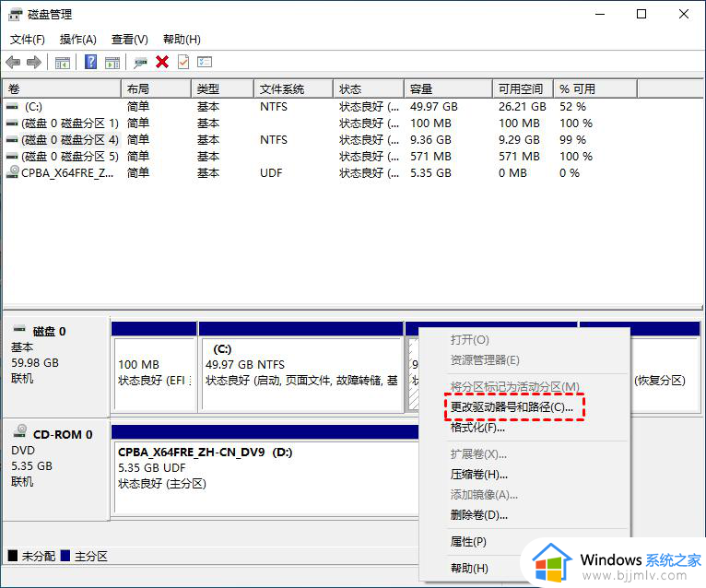Choose 压缩卷(H)... from context menu
This screenshot has height=588, width=706.
[x=479, y=475]
